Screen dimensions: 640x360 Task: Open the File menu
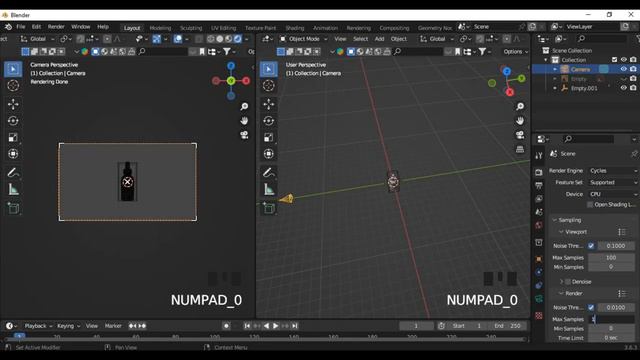pos(21,27)
